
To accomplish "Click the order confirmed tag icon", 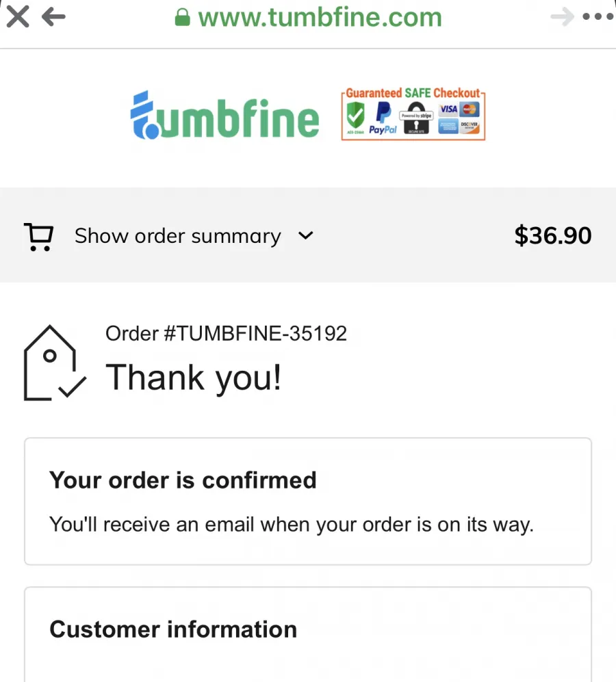I will point(55,363).
